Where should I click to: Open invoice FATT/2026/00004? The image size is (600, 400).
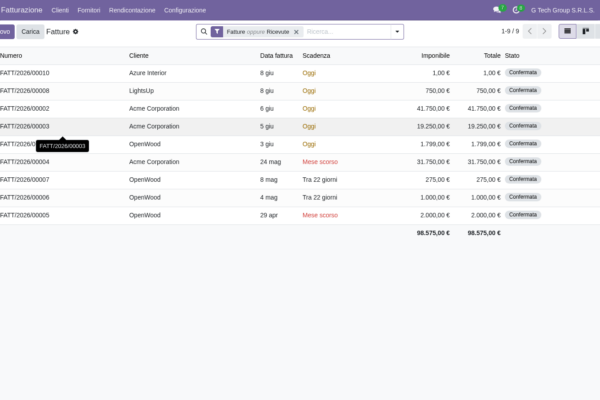(x=24, y=162)
